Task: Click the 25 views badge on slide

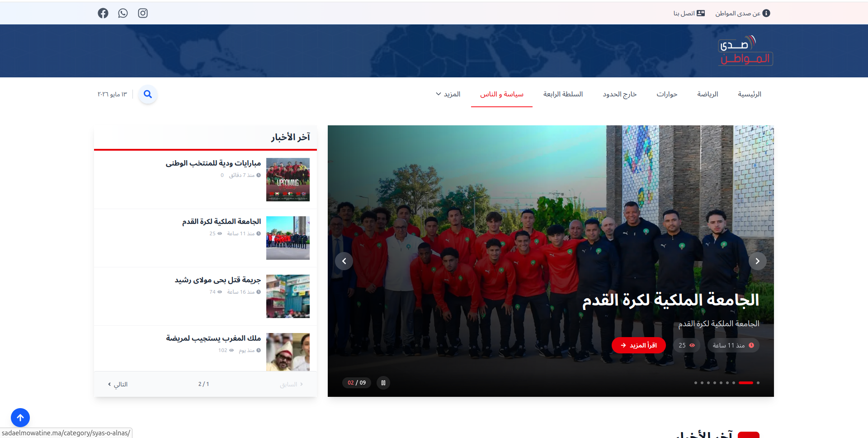Action: click(686, 345)
